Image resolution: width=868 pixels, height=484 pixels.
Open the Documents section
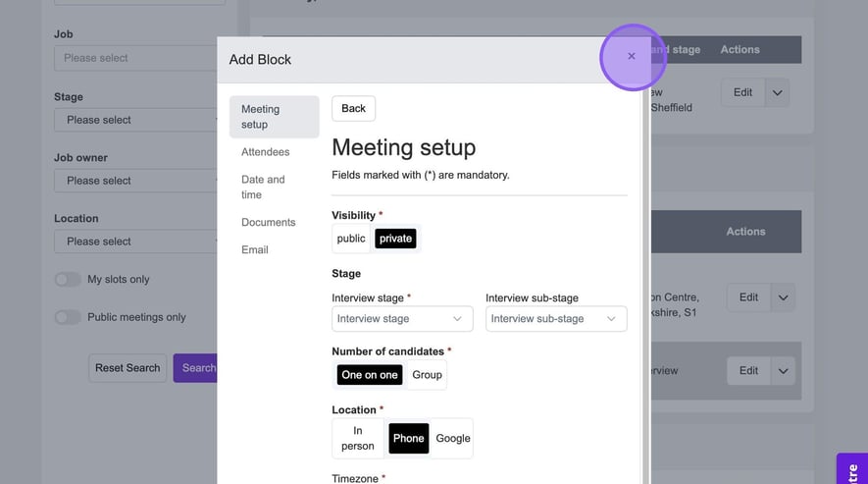(268, 223)
